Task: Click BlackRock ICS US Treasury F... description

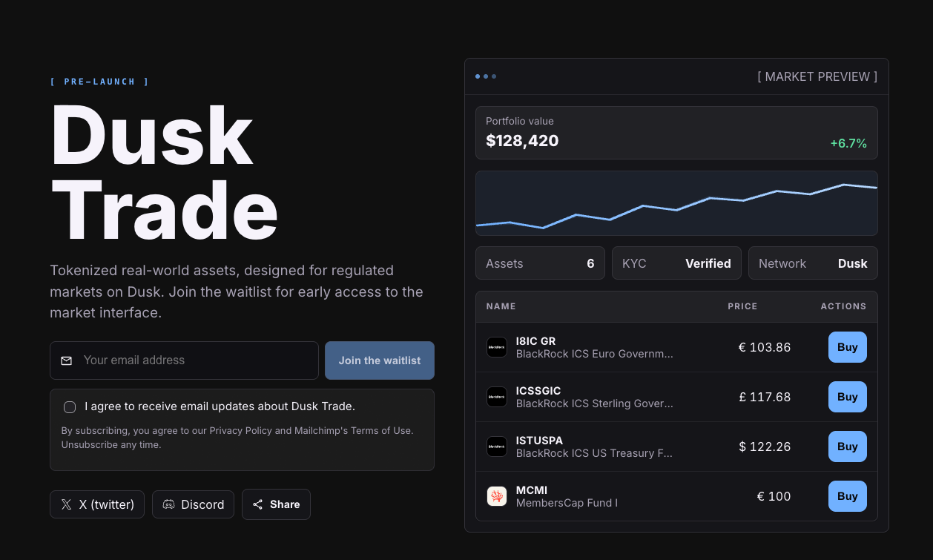Action: (595, 453)
